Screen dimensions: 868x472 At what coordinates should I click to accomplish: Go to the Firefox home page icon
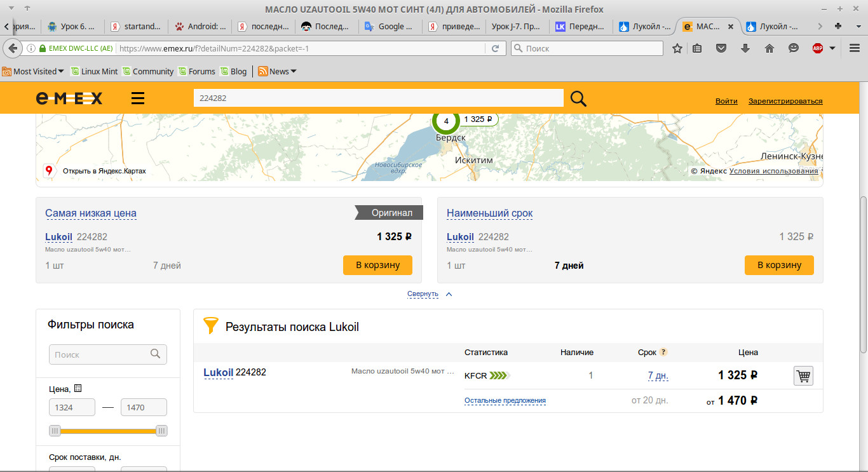[x=770, y=48]
